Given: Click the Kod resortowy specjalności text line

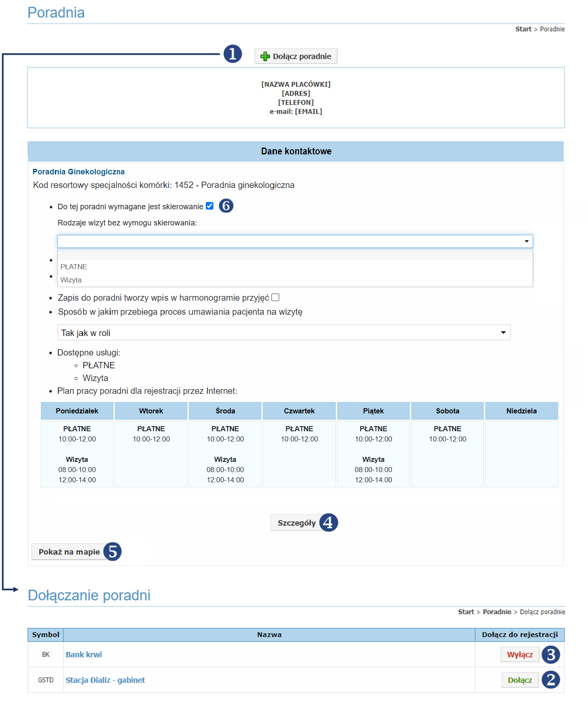Looking at the screenshot, I should [164, 185].
